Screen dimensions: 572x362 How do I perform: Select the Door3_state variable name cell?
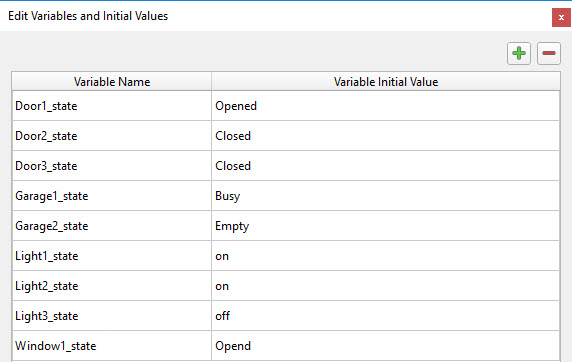click(112, 166)
